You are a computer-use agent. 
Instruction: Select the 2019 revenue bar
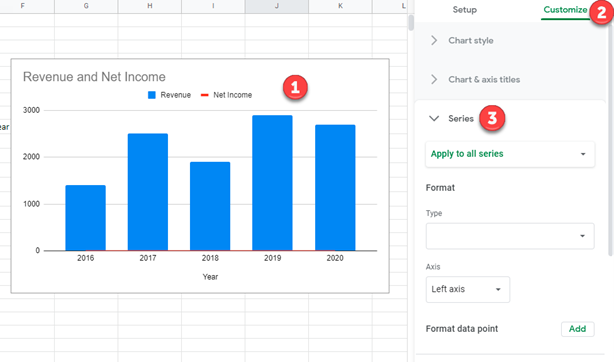[272, 183]
